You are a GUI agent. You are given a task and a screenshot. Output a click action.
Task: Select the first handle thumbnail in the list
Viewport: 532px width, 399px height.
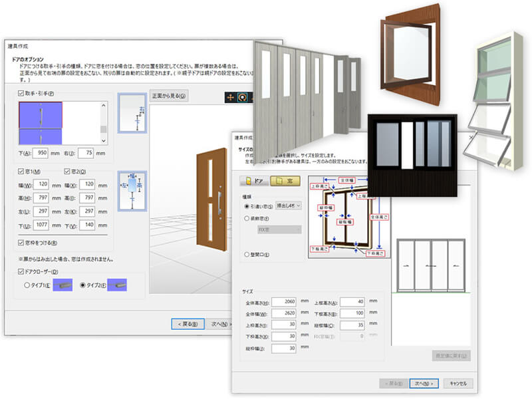tap(41, 114)
